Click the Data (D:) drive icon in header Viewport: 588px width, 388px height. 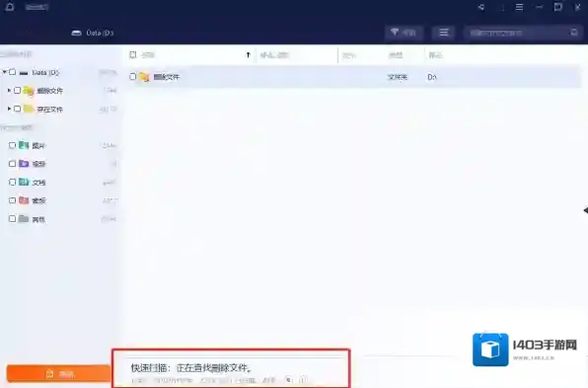click(x=77, y=33)
